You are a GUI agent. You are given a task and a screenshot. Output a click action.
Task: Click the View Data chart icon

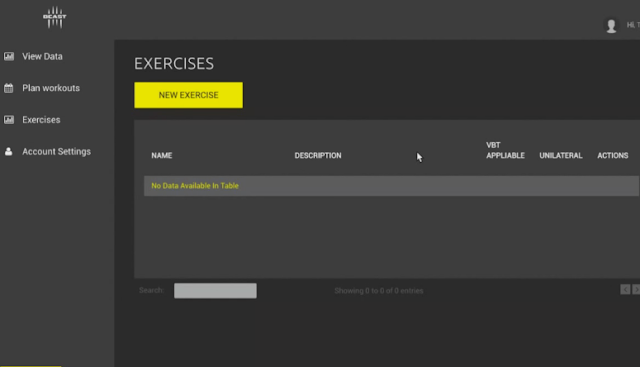9,56
